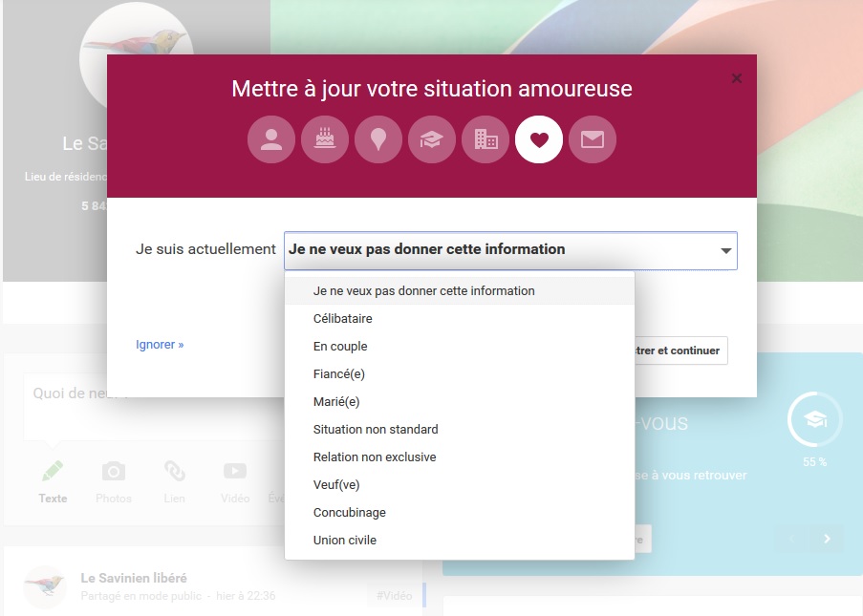Image resolution: width=863 pixels, height=616 pixels.
Task: Click the 'Ignorer »' link
Action: coord(160,344)
